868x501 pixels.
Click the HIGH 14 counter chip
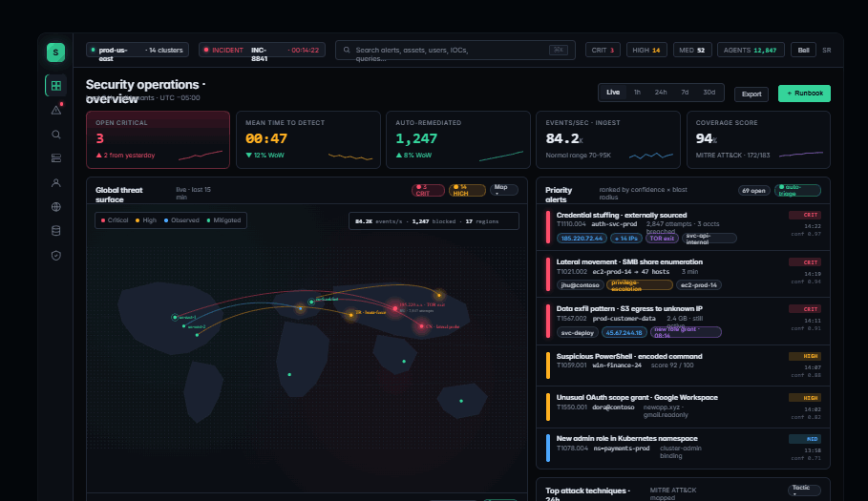tap(646, 51)
